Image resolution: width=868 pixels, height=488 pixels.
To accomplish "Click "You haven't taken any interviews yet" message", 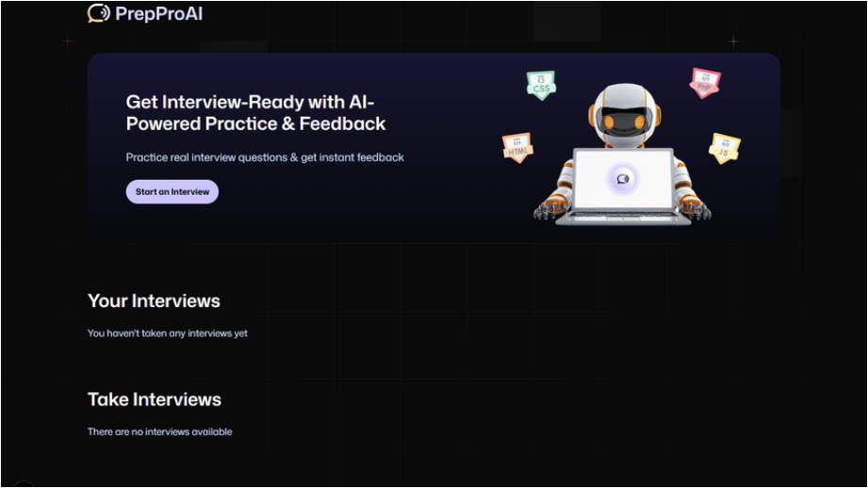I will tap(168, 333).
